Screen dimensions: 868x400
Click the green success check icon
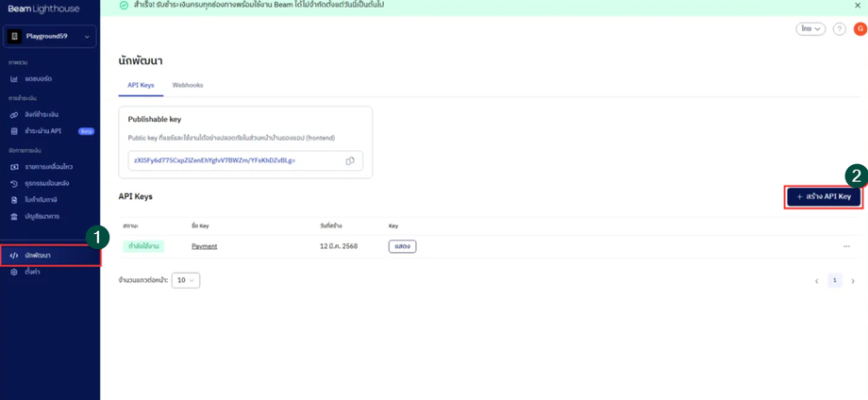pos(123,5)
